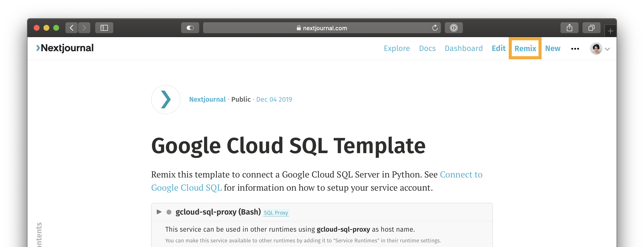Screen dimensions: 644x247
Task: Add a new tab with plus button
Action: click(610, 31)
